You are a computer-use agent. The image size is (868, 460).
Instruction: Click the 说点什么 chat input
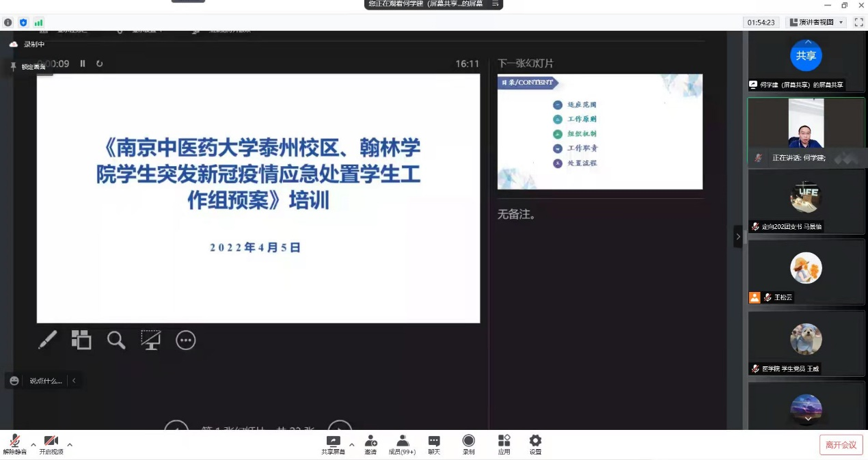(x=46, y=381)
